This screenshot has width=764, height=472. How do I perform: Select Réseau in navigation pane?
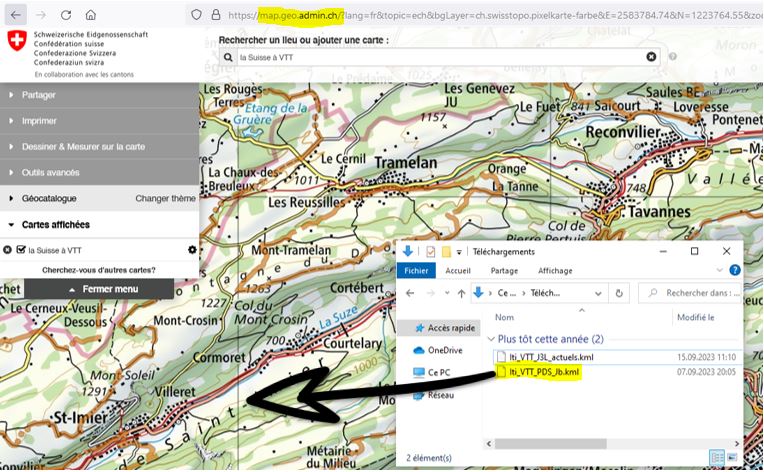point(434,395)
